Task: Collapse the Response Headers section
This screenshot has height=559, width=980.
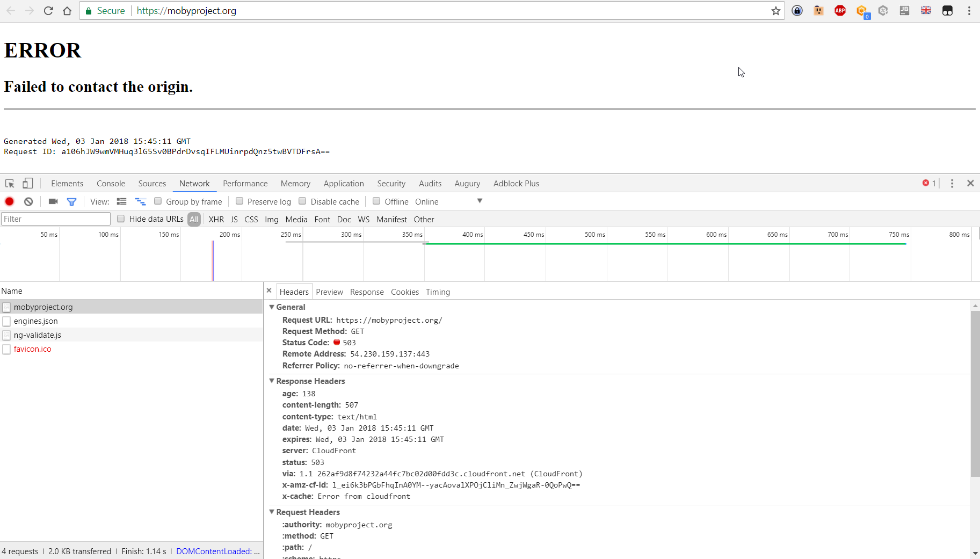Action: [272, 381]
